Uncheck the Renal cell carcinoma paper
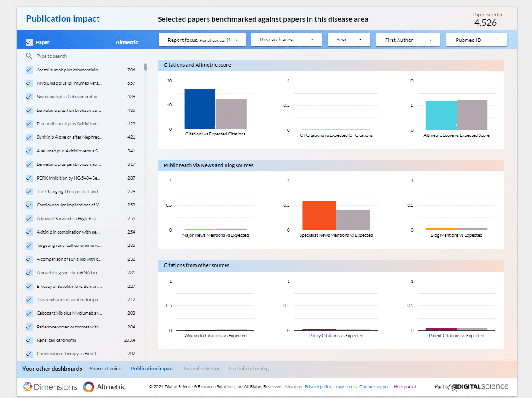 [29, 340]
